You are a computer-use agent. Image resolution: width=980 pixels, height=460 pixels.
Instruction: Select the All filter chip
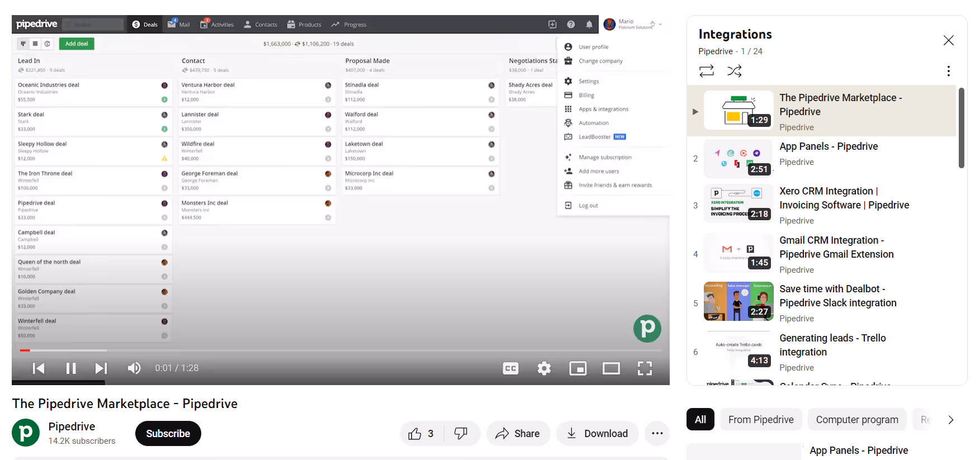700,420
